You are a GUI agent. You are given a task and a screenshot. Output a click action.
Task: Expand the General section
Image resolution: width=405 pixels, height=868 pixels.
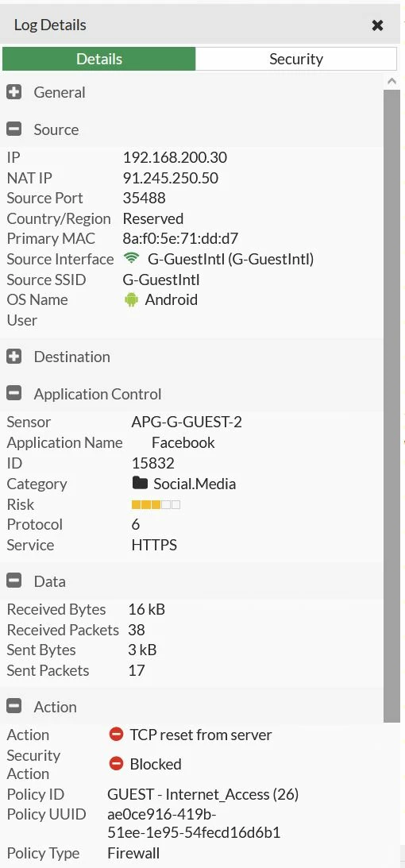coord(13,92)
